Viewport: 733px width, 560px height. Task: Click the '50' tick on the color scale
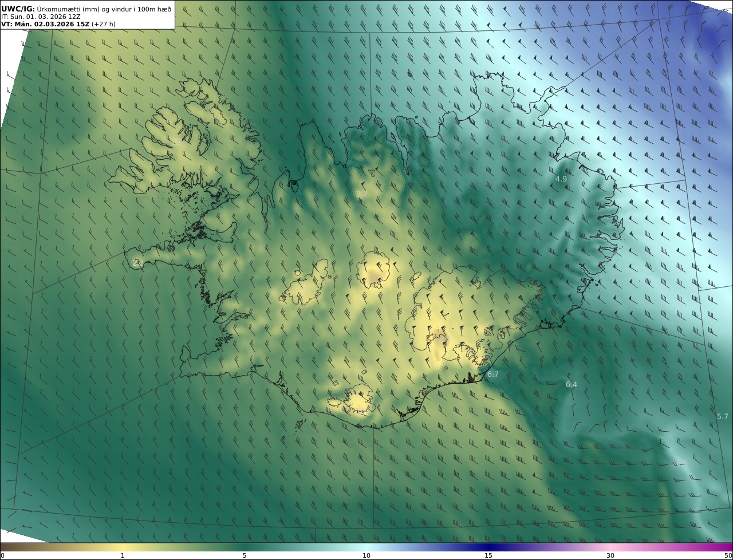click(728, 556)
